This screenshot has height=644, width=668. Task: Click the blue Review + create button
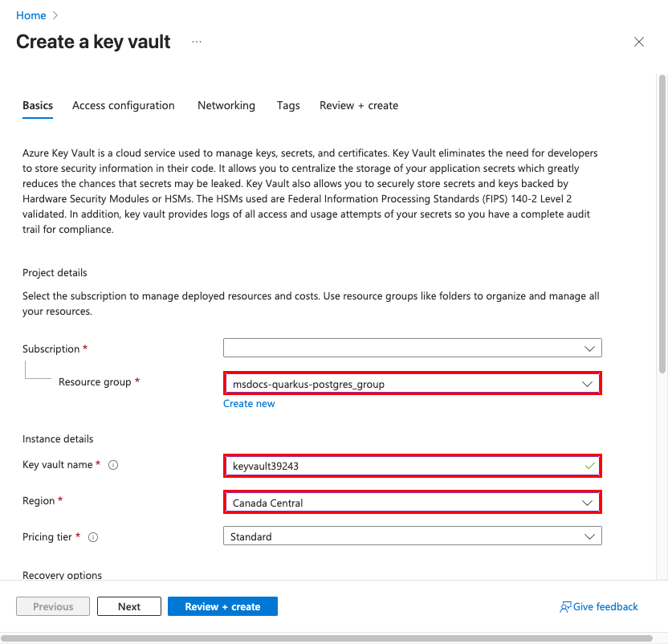pyautogui.click(x=222, y=606)
